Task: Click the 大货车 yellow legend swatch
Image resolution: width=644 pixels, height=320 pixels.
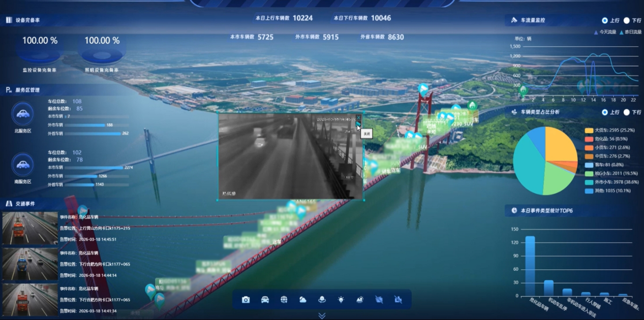Action: 589,131
